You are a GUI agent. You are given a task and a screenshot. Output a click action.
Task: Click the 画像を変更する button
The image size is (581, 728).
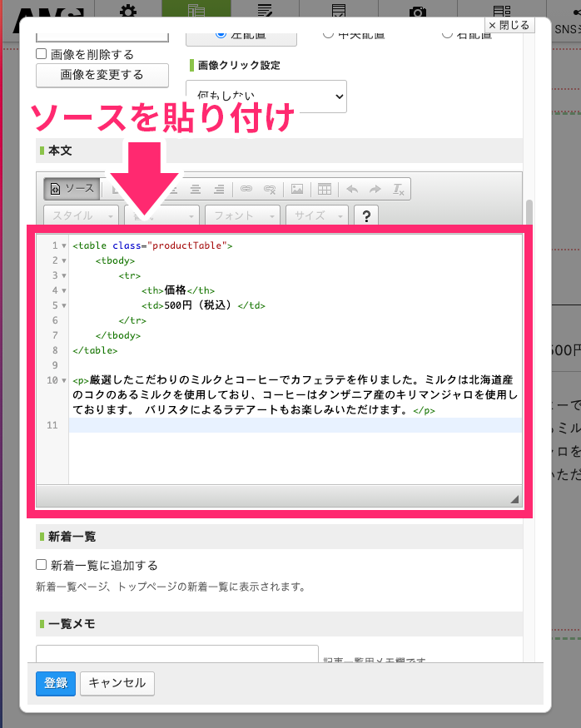(x=102, y=75)
